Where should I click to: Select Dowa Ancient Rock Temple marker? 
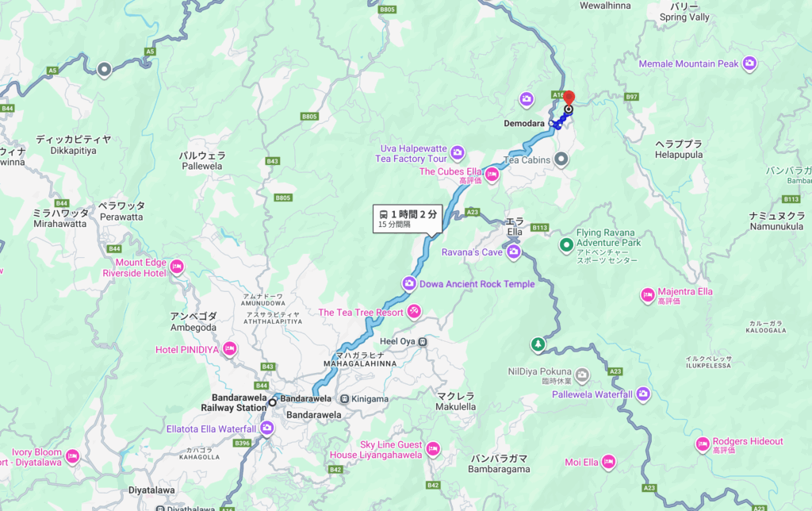point(409,283)
